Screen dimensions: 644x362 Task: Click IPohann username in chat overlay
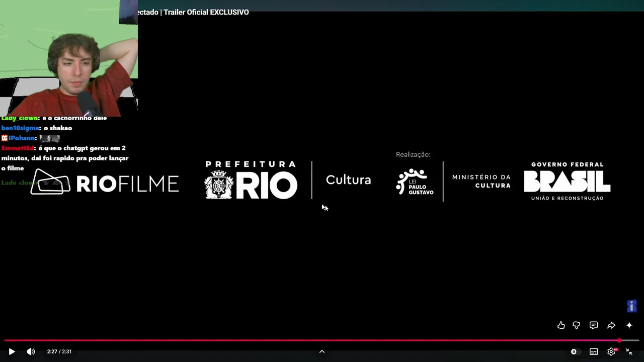coord(22,138)
